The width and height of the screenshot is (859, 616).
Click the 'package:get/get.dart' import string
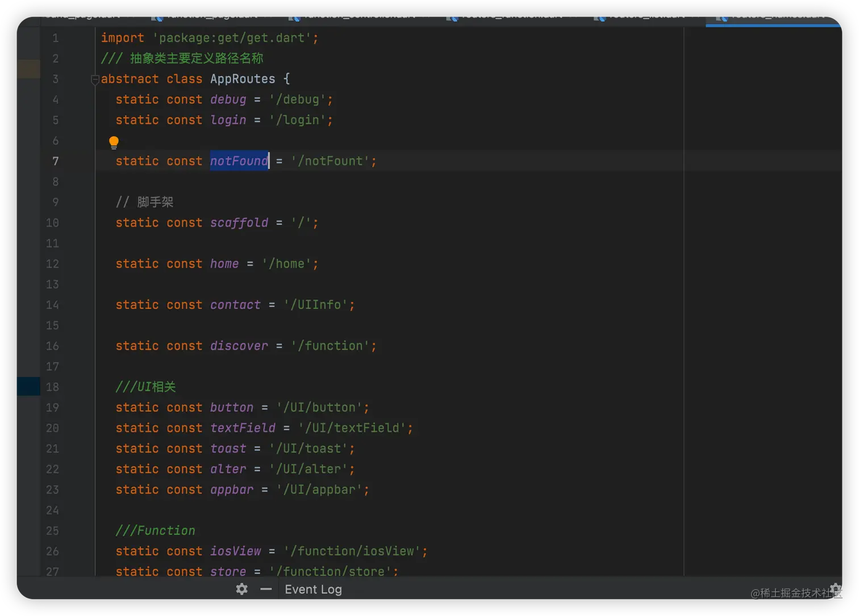(x=232, y=38)
